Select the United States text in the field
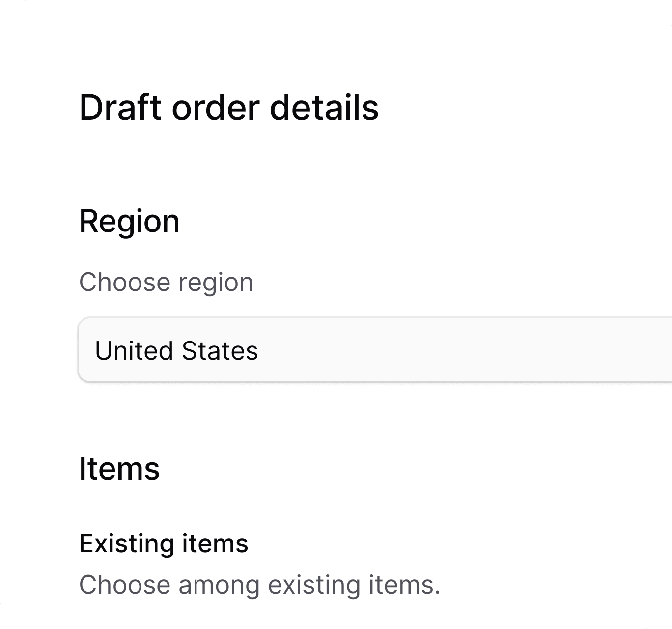The height and width of the screenshot is (629, 672). click(178, 350)
